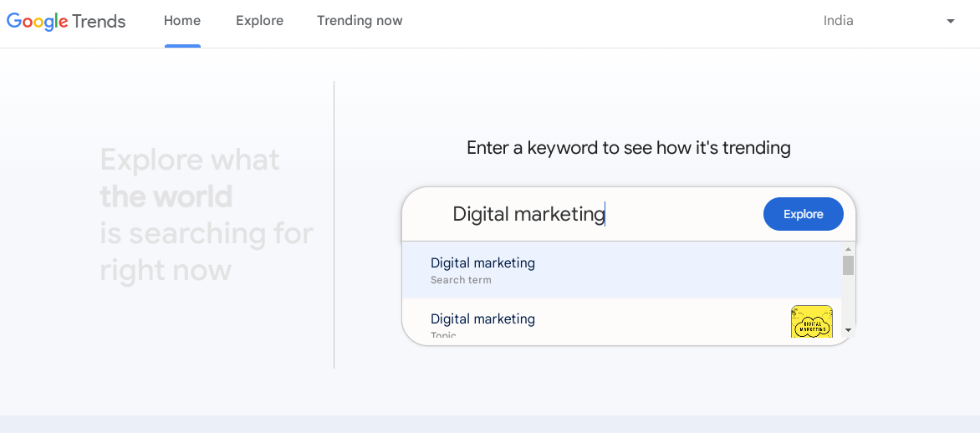This screenshot has height=433, width=980.
Task: Click the blue Explore button
Action: (x=803, y=214)
